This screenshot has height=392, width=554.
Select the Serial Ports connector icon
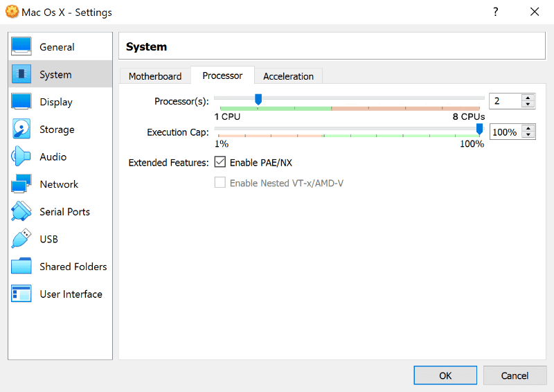point(21,211)
